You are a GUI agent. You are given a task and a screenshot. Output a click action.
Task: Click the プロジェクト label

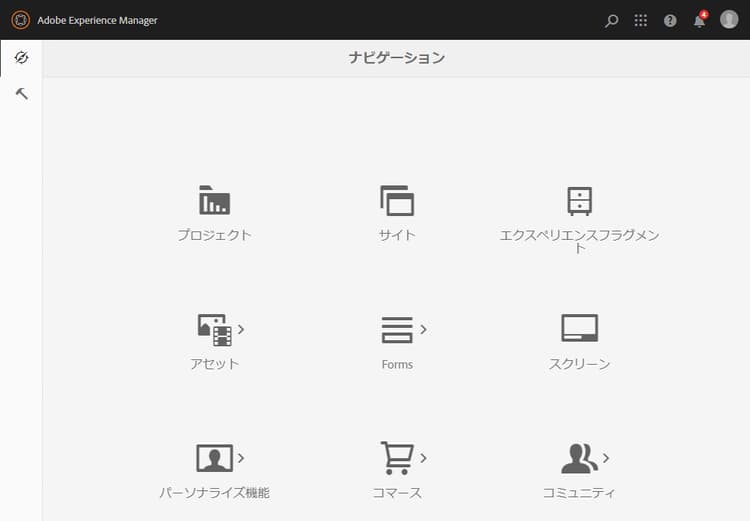tap(214, 235)
